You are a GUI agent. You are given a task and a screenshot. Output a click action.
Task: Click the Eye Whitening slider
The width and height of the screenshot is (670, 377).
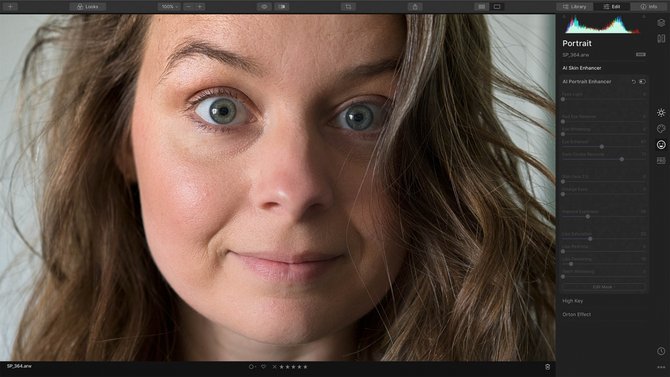pyautogui.click(x=604, y=134)
